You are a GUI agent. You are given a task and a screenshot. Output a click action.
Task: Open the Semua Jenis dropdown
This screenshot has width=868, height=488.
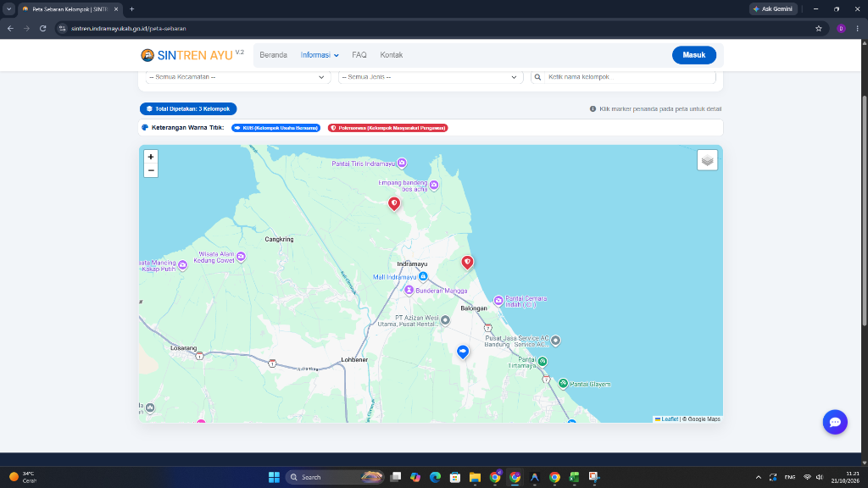431,77
